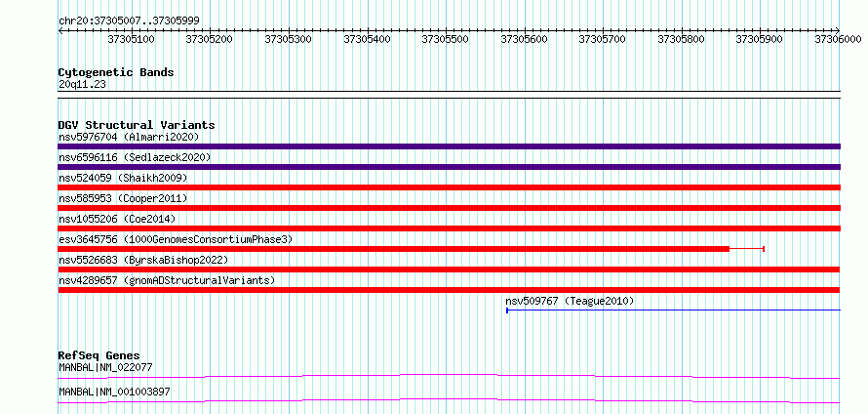Click magenta transcript line for NM_001003897
This screenshot has width=868, height=414.
point(449,400)
